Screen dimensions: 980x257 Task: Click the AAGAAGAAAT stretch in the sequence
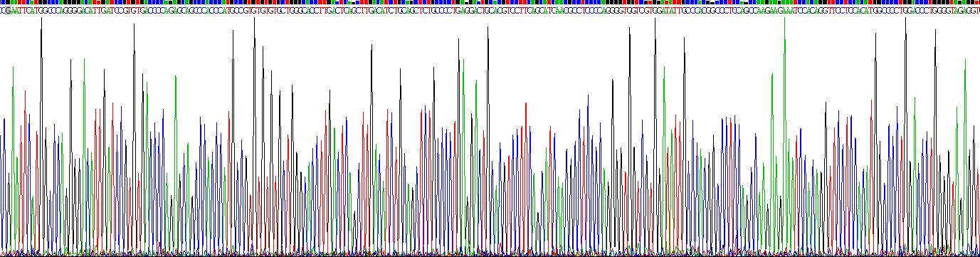click(x=778, y=11)
